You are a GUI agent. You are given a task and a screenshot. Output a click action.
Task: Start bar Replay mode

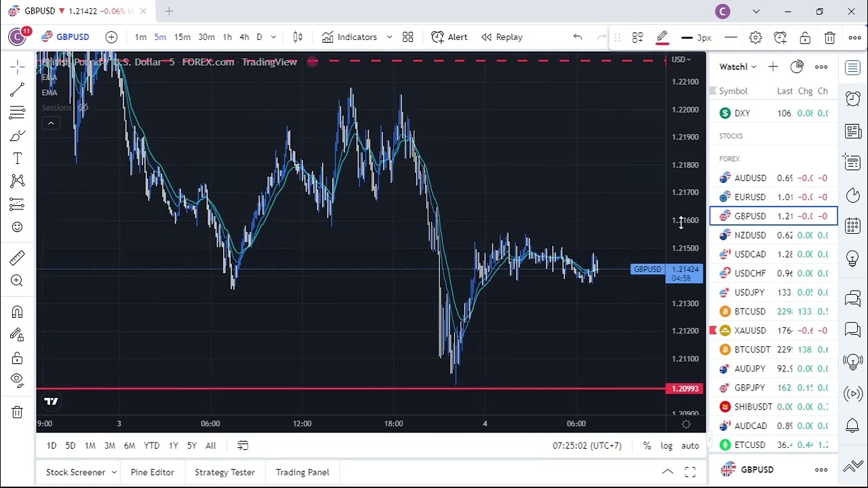pyautogui.click(x=502, y=37)
